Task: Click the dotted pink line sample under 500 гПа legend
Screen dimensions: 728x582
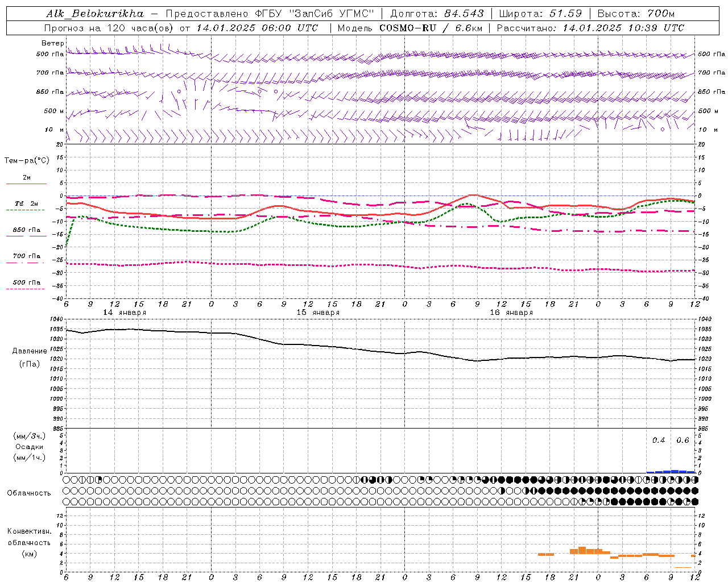Action: point(25,289)
